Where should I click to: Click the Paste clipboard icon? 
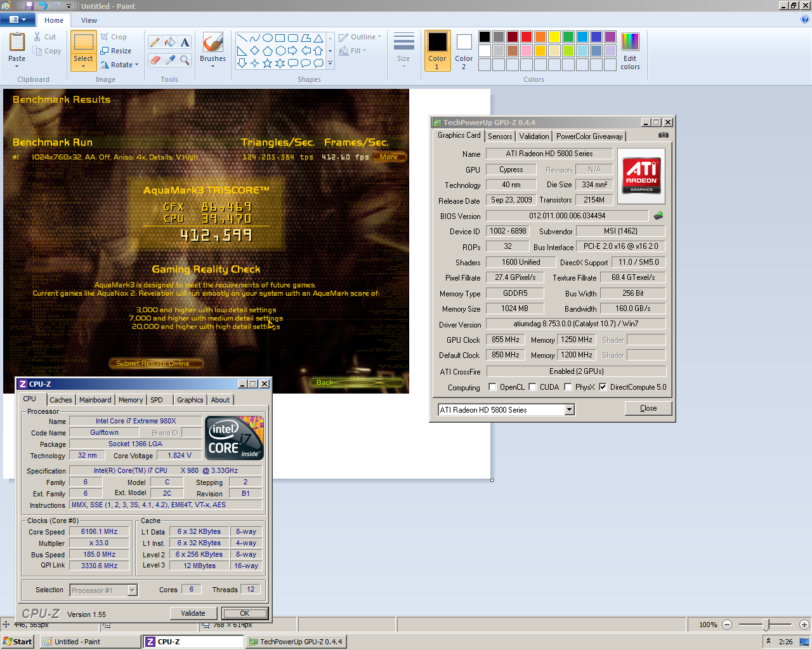[x=17, y=43]
